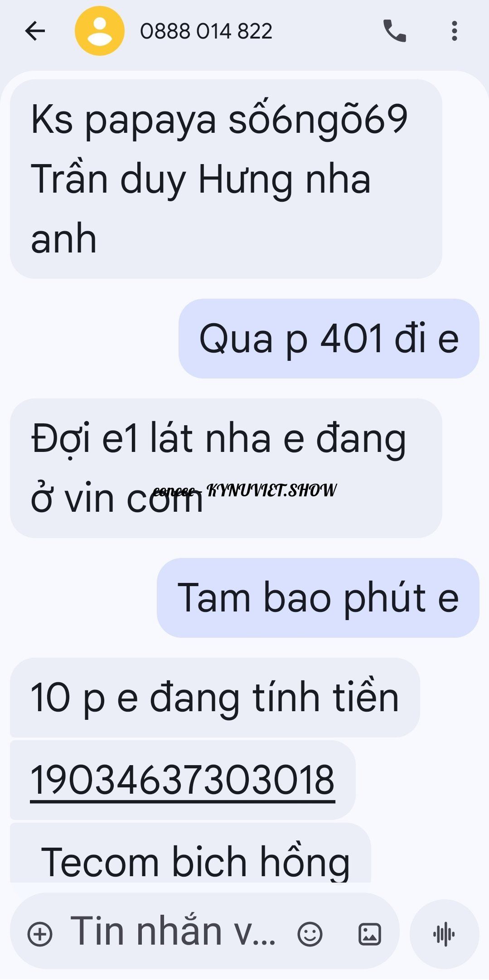Viewport: 489px width, 980px height.
Task: Open the image gallery icon
Action: pyautogui.click(x=370, y=934)
